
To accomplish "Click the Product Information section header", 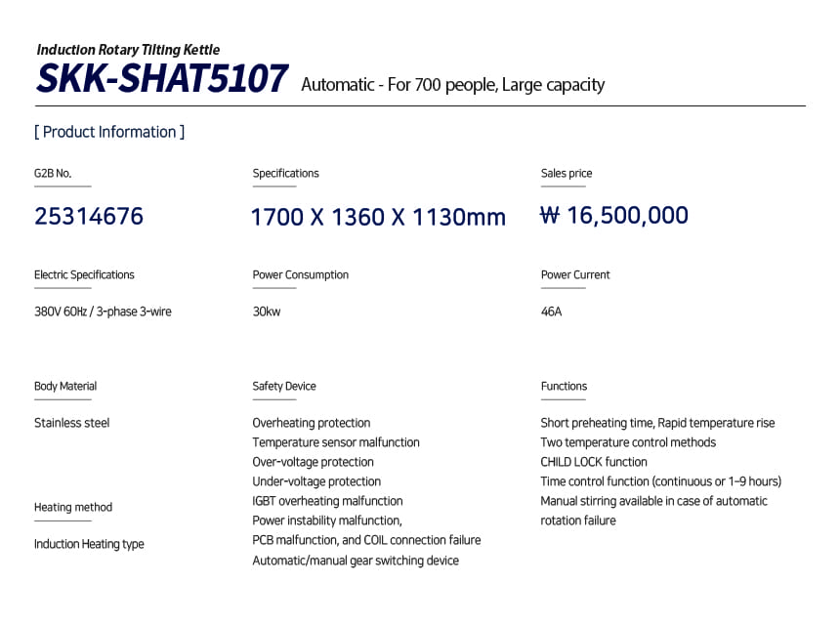I will (109, 132).
